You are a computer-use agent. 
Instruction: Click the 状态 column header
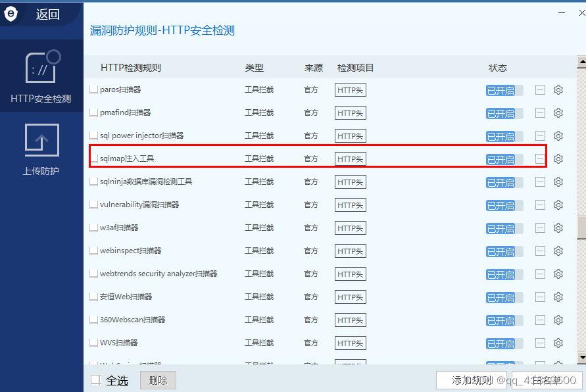pos(498,68)
